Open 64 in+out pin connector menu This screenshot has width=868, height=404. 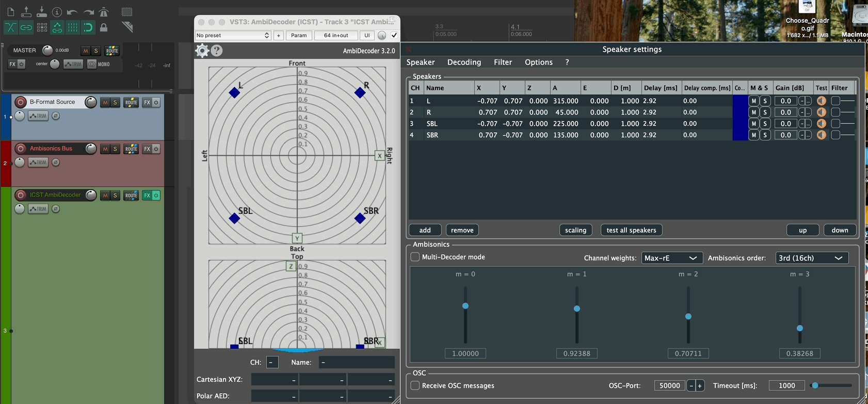coord(336,35)
